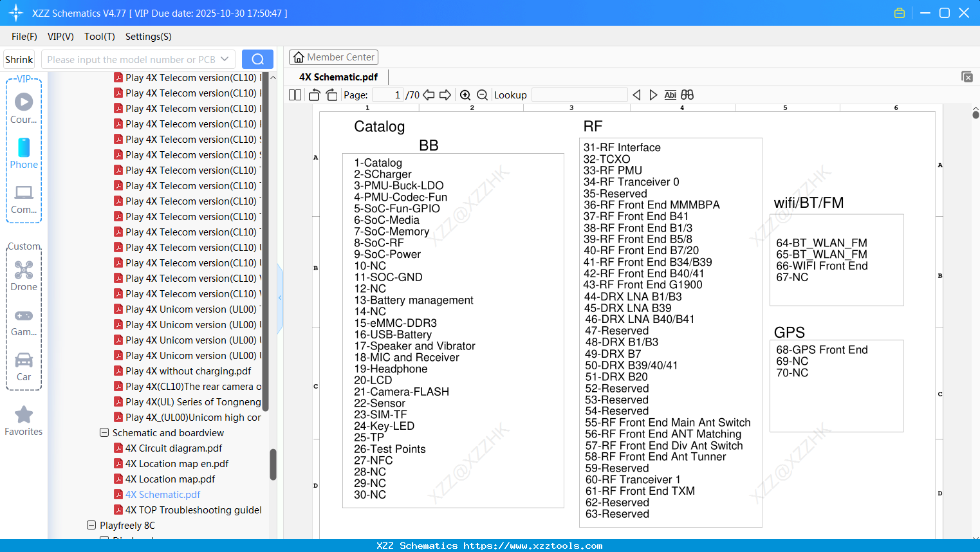This screenshot has height=552, width=980.
Task: Select the Car category icon
Action: [24, 366]
